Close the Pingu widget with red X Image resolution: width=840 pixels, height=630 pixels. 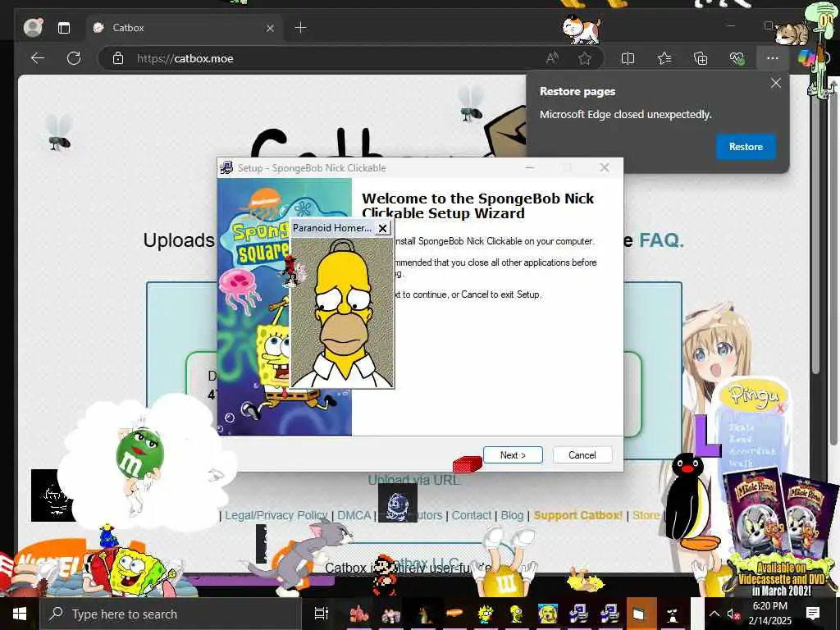point(779,409)
